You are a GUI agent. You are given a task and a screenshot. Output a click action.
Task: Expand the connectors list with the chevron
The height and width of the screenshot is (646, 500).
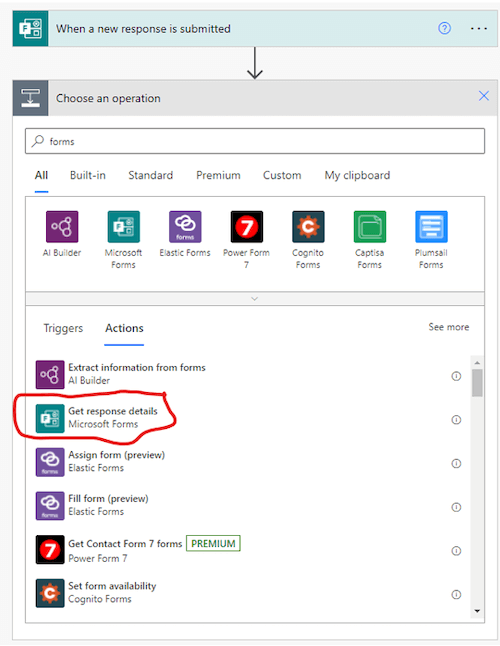255,299
